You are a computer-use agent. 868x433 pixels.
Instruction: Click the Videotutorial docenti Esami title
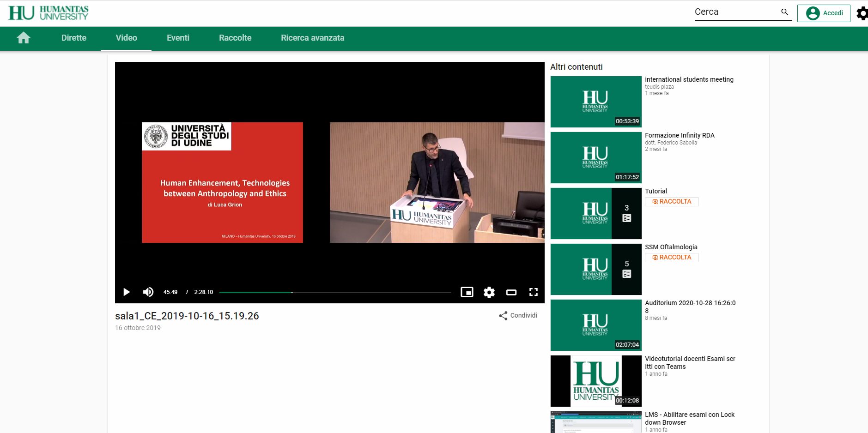coord(690,362)
